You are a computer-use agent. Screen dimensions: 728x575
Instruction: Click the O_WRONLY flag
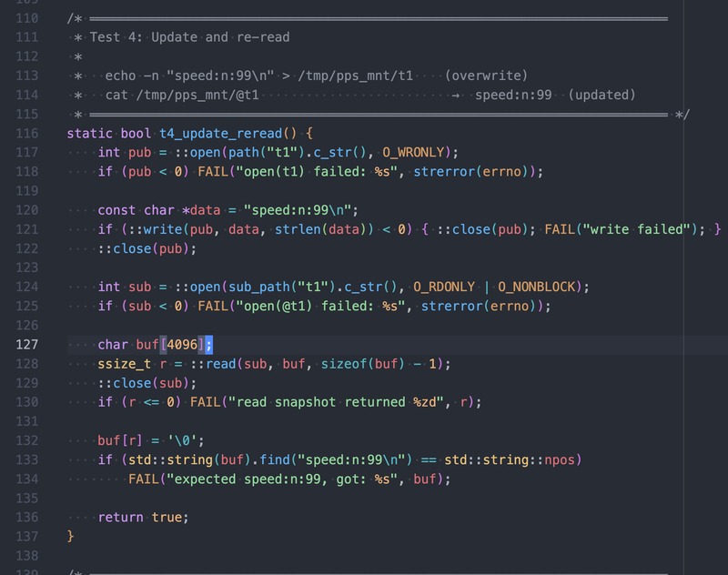coord(413,153)
